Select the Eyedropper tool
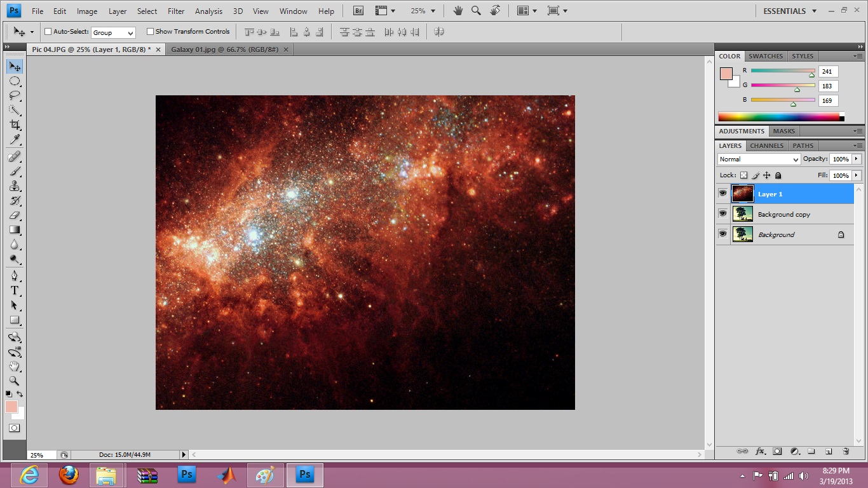Screen dimensions: 868x488 (x=15, y=140)
